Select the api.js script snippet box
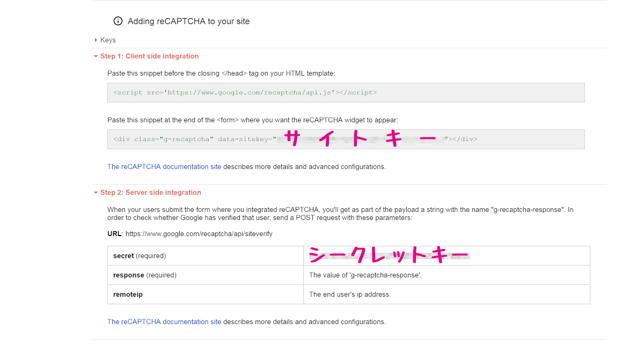Viewport: 644px width, 359px height. click(346, 92)
